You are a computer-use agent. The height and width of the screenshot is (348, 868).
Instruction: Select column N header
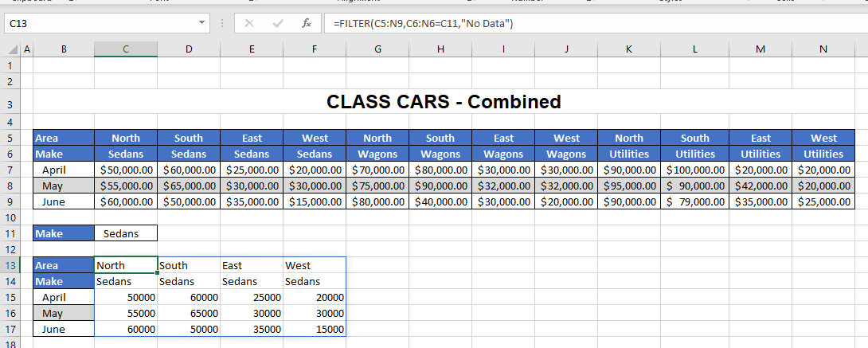point(823,49)
